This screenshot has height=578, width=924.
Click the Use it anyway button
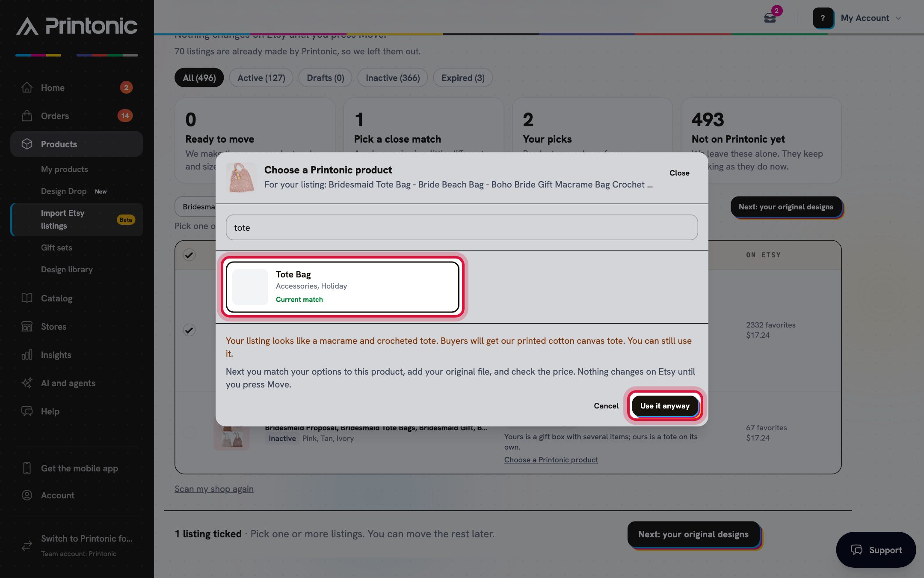point(665,405)
